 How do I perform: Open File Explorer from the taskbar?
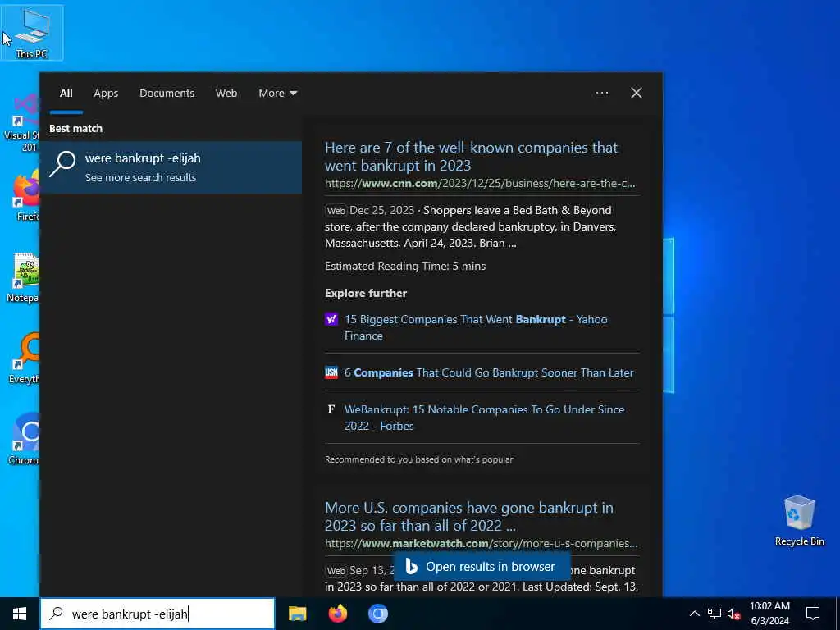click(x=297, y=614)
